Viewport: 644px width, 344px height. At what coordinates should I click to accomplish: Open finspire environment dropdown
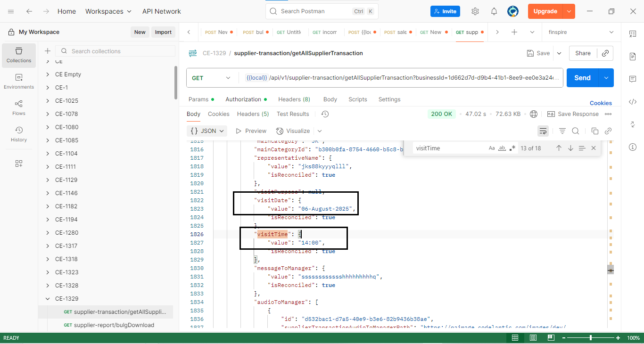pos(581,32)
